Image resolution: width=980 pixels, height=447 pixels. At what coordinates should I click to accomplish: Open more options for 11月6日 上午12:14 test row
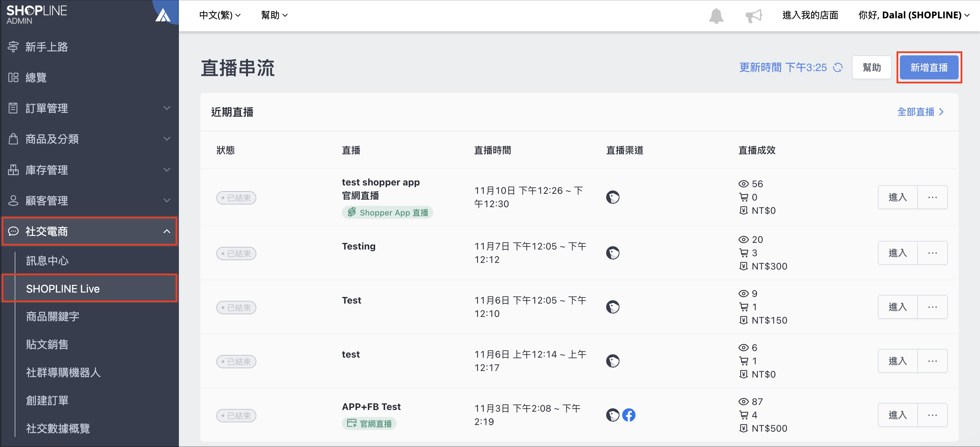pos(932,361)
